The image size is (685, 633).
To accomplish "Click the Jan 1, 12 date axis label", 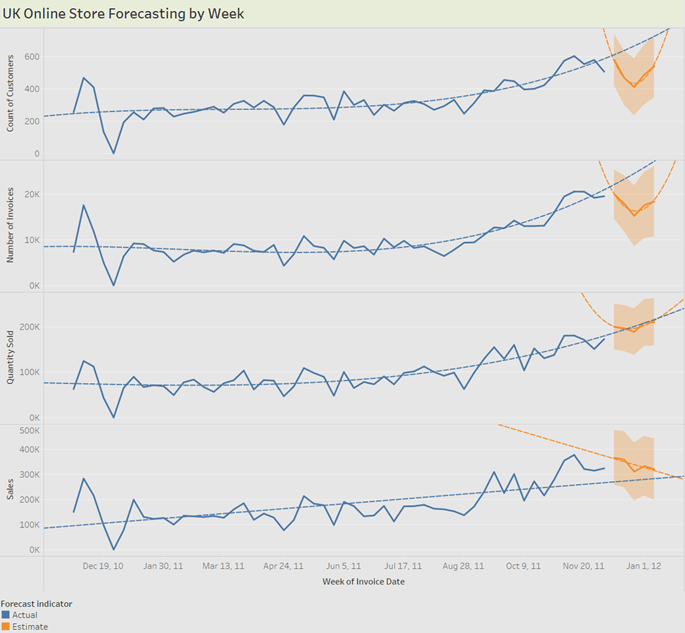I will [x=641, y=566].
